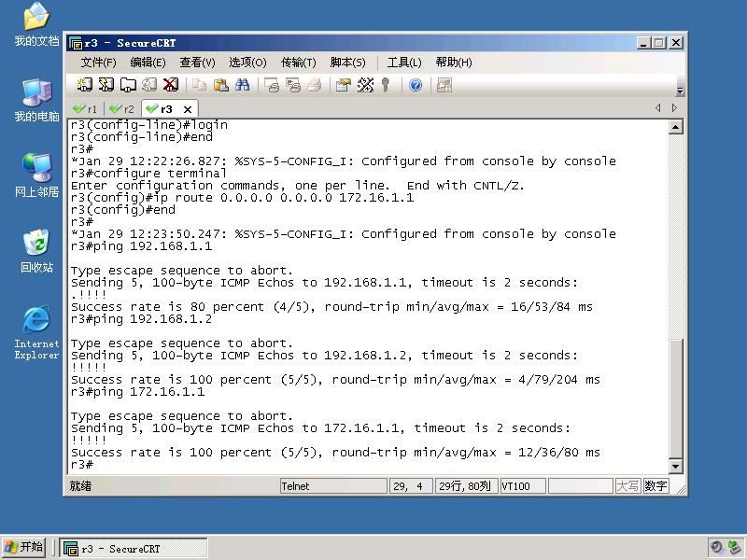The height and width of the screenshot is (560, 747).
Task: Click the 就绪 status text
Action: 80,486
